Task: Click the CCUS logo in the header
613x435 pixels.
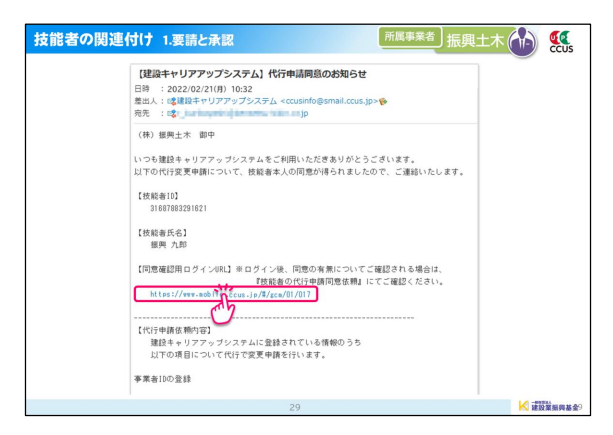Action: [x=561, y=42]
